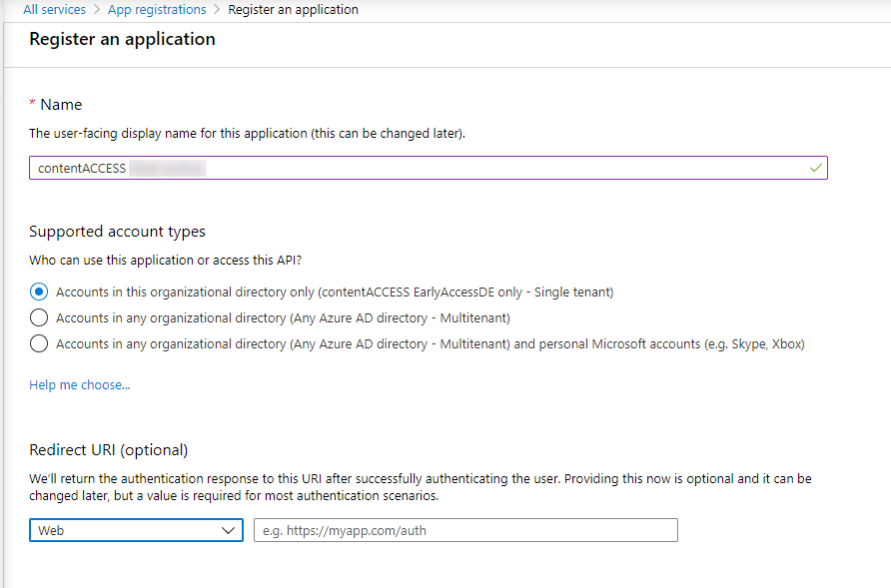
Task: Click the Redirect URI (optional) heading
Action: click(x=108, y=449)
